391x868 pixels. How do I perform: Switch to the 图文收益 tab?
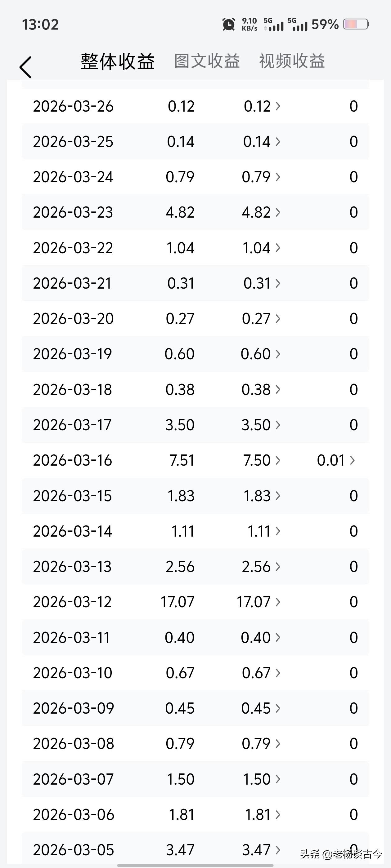point(207,61)
